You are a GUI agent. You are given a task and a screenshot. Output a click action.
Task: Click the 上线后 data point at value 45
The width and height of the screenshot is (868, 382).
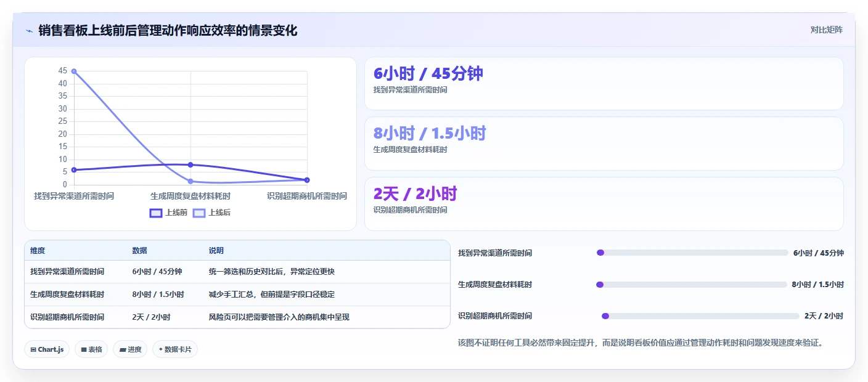pyautogui.click(x=74, y=71)
